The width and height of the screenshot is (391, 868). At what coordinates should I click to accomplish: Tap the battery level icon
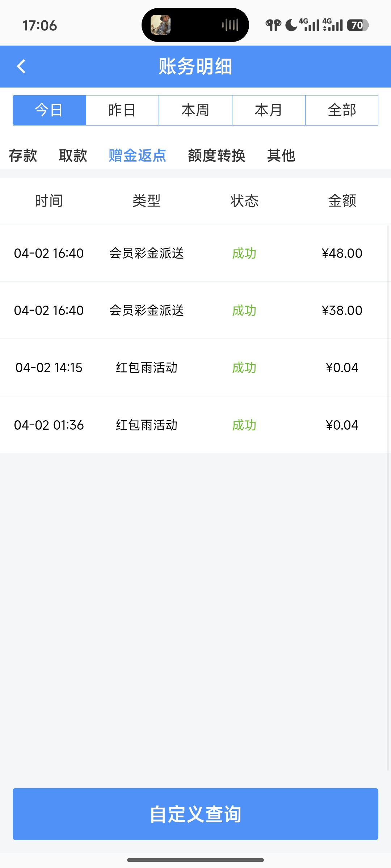[358, 25]
